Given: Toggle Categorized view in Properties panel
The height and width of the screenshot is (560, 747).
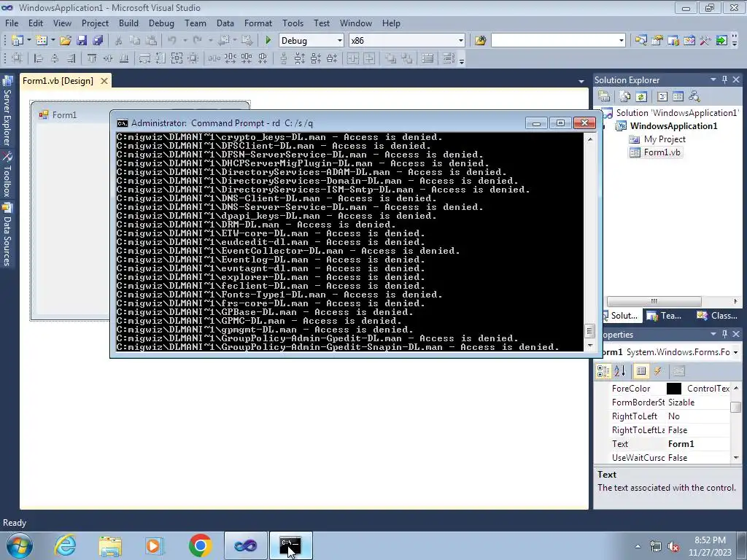Looking at the screenshot, I should pos(603,371).
